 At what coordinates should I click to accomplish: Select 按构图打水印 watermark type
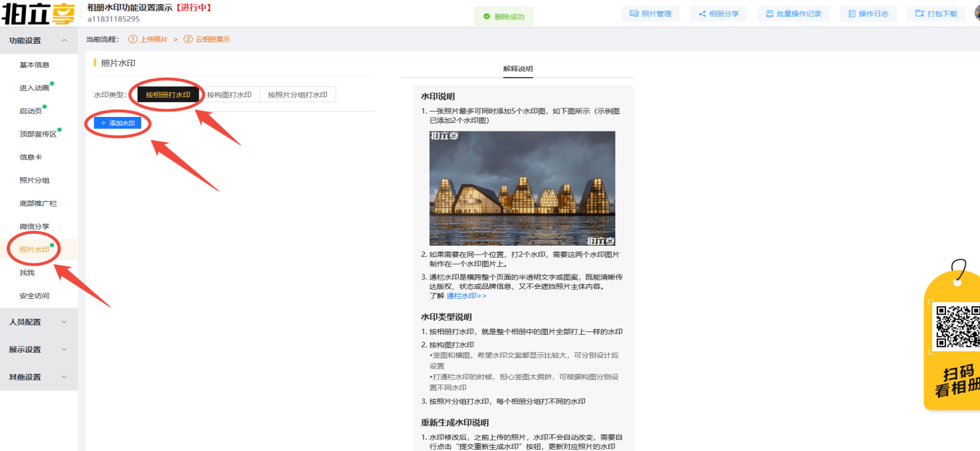tap(229, 95)
